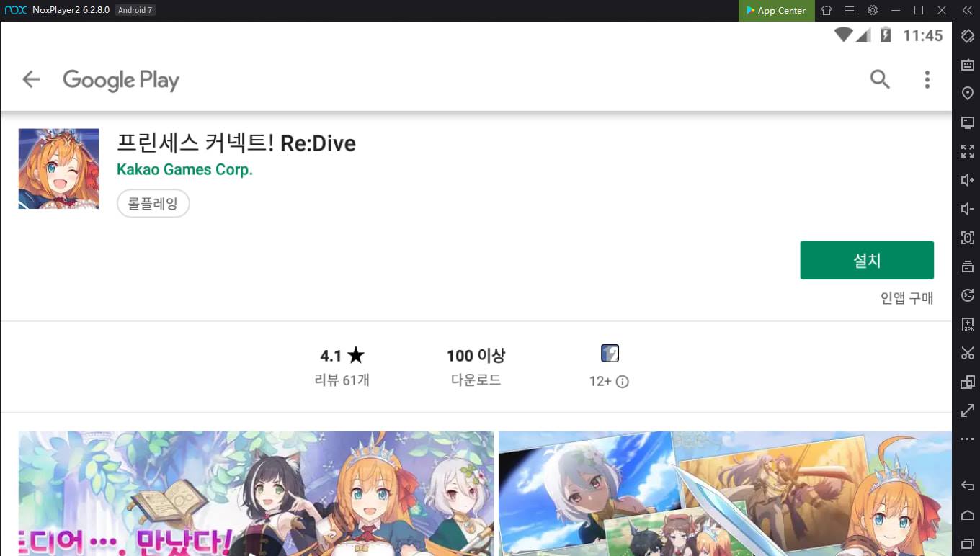Click the 4.1 star rating

click(342, 356)
